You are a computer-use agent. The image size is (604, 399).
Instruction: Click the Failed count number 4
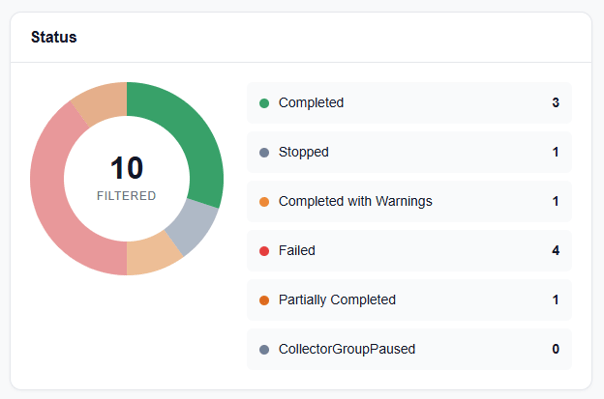click(555, 251)
